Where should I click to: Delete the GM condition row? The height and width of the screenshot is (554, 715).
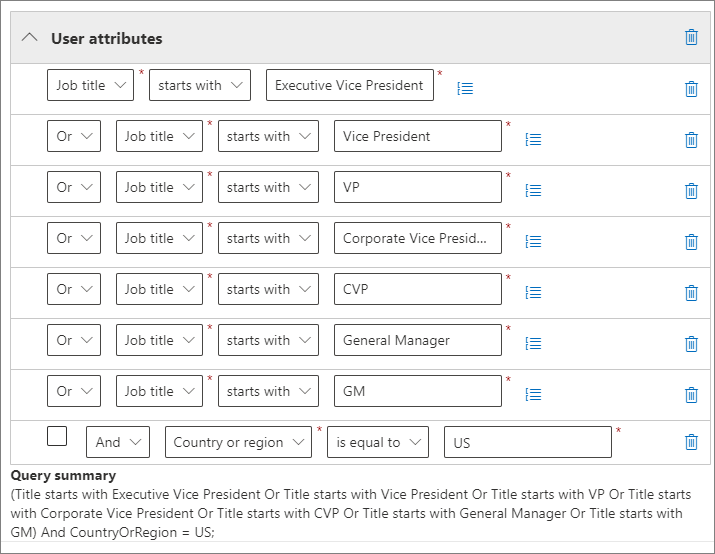[691, 395]
